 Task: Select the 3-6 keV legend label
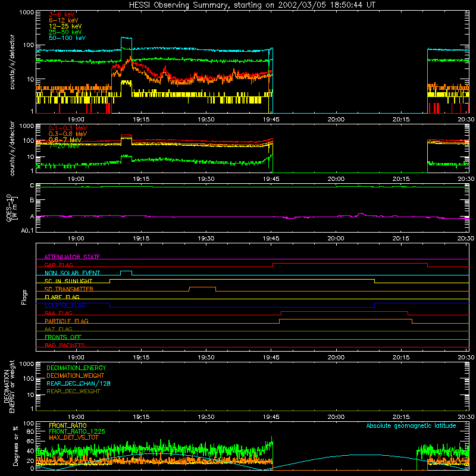(x=62, y=14)
